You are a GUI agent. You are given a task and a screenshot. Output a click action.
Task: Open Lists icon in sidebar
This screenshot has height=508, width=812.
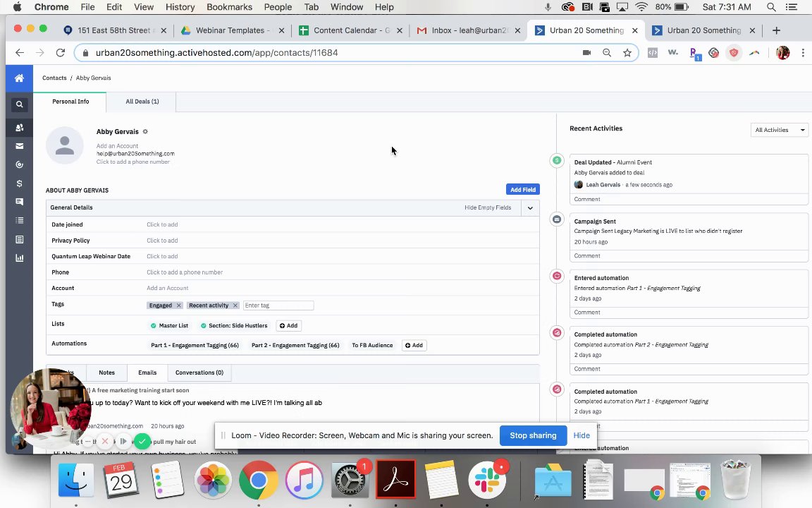19,220
